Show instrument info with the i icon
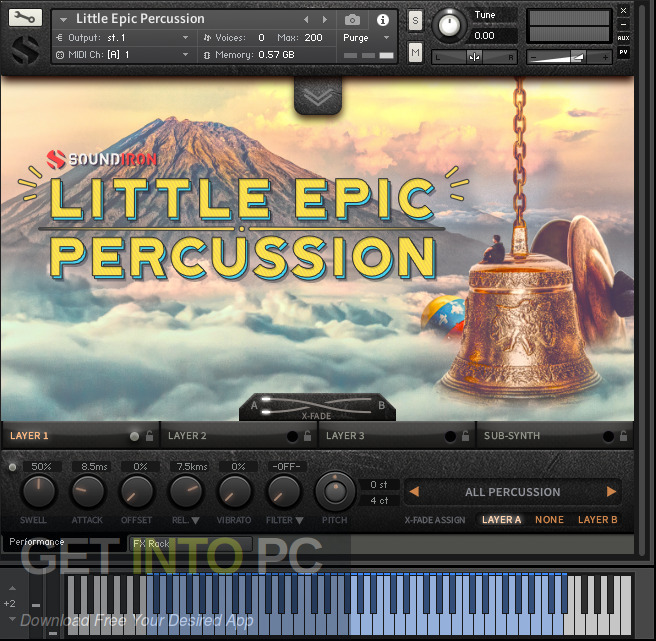This screenshot has width=656, height=641. [382, 20]
